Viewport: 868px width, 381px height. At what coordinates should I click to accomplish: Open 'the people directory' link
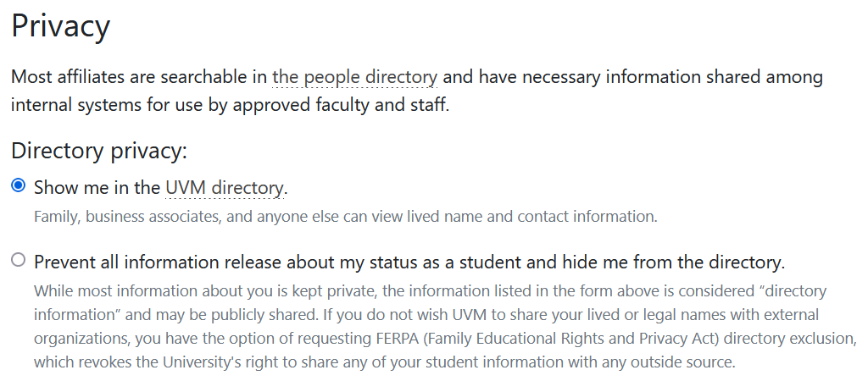(354, 78)
